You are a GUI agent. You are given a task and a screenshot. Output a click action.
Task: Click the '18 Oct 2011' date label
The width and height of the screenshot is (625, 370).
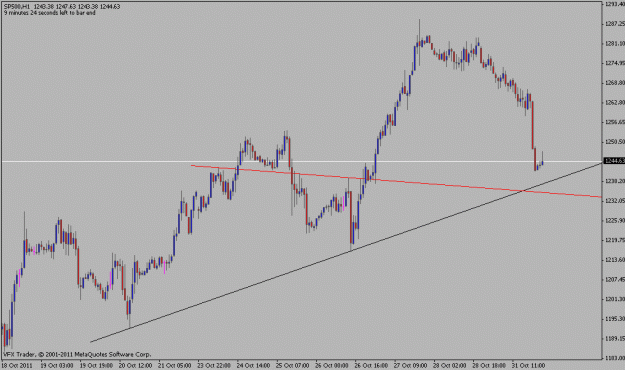pyautogui.click(x=17, y=365)
